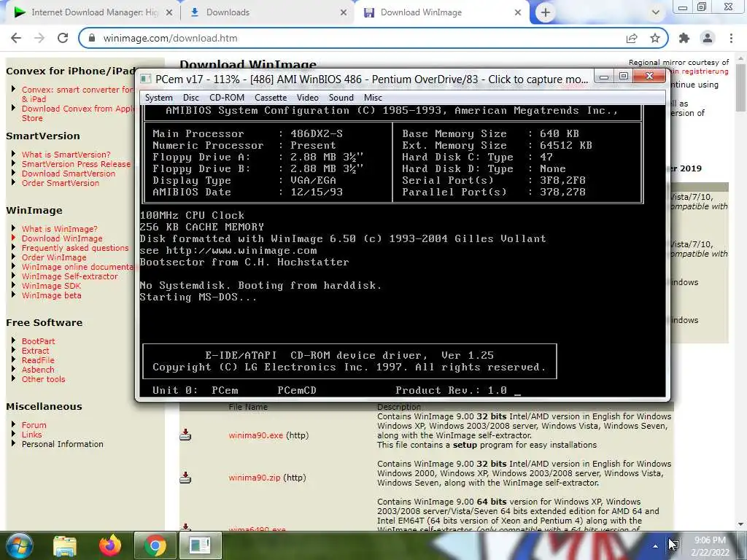Bookmark this page with the star icon
The width and height of the screenshot is (747, 560).
[655, 38]
